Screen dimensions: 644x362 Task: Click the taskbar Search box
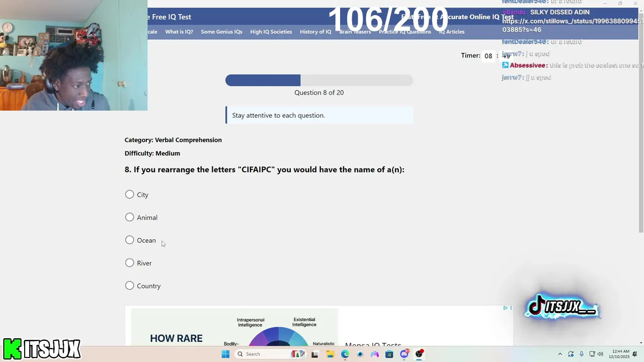click(271, 354)
